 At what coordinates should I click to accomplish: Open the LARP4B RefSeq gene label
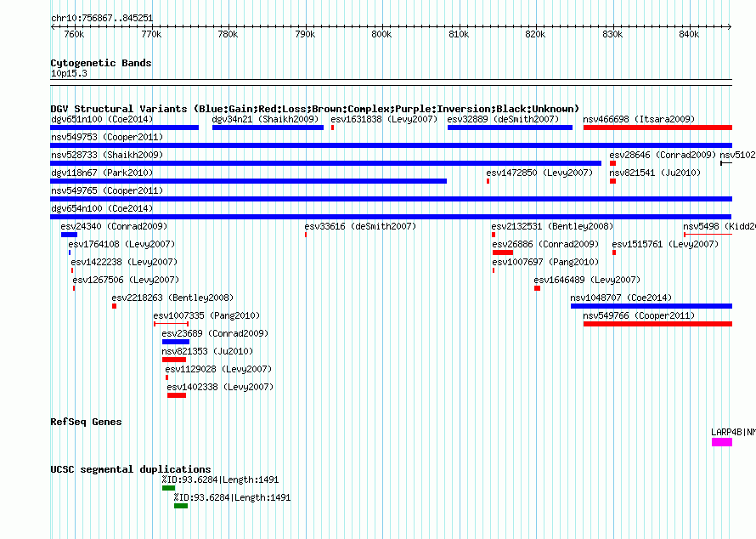(x=733, y=432)
